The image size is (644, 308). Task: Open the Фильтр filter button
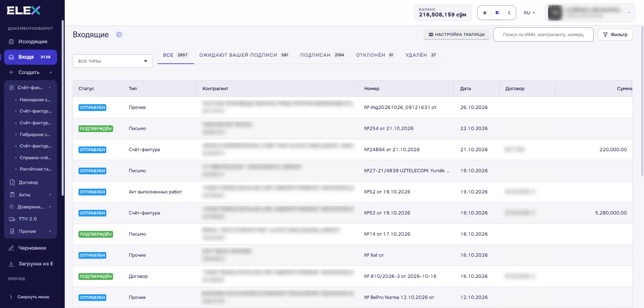point(615,35)
